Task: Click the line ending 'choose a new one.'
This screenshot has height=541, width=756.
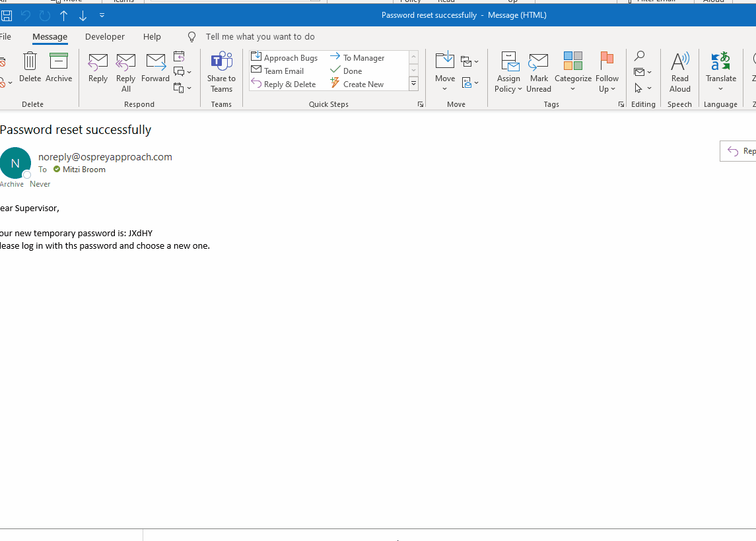Action: point(105,245)
